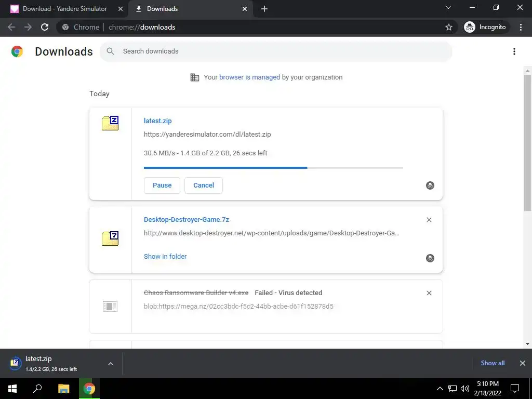The width and height of the screenshot is (532, 399).
Task: Click the Chrome logo beside Downloads heading
Action: 17,51
